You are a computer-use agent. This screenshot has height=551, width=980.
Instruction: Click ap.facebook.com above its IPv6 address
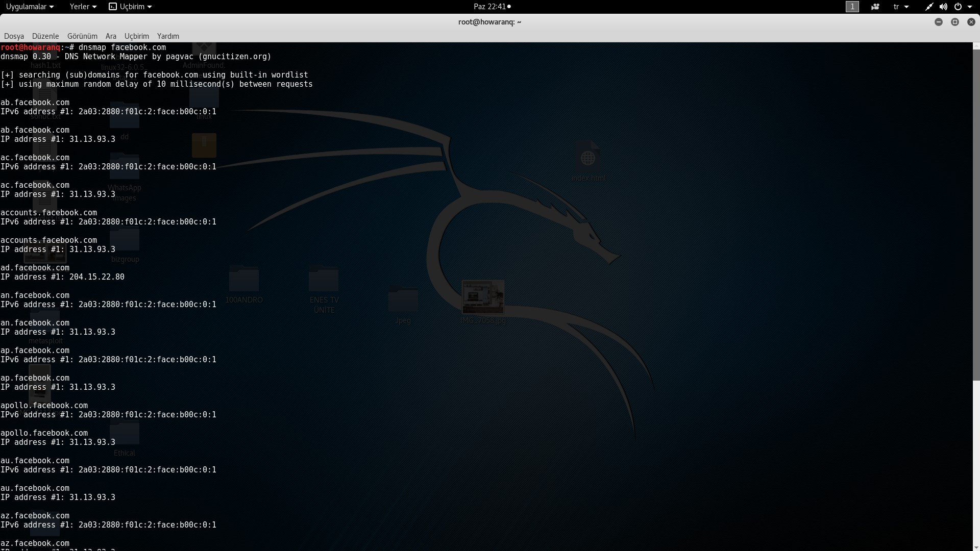coord(35,350)
